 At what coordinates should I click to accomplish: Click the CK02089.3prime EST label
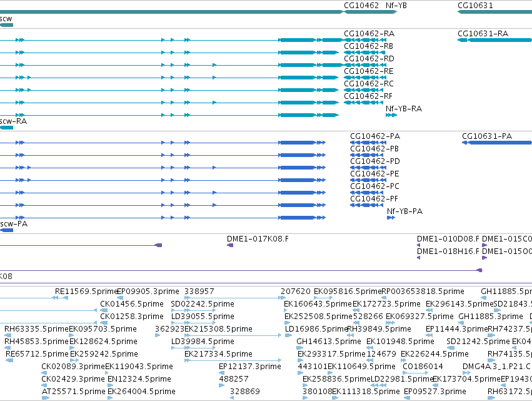(73, 367)
